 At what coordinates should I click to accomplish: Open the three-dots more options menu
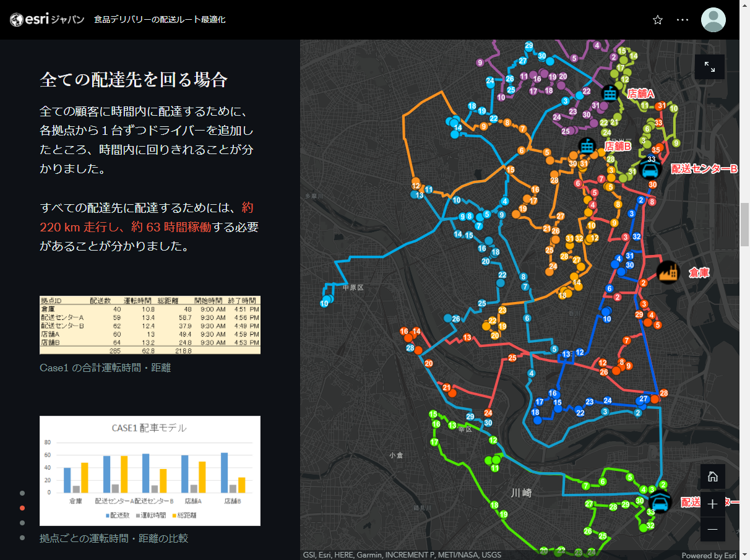[x=683, y=20]
